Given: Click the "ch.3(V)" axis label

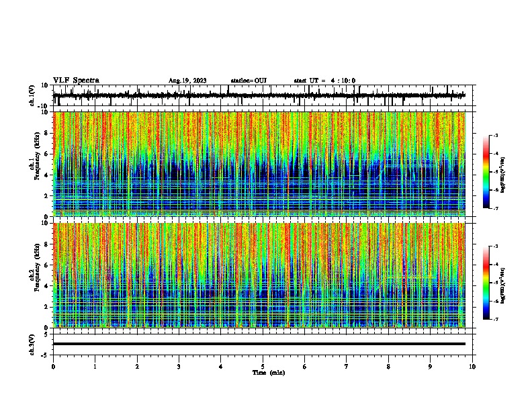Looking at the screenshot, I should pos(32,345).
